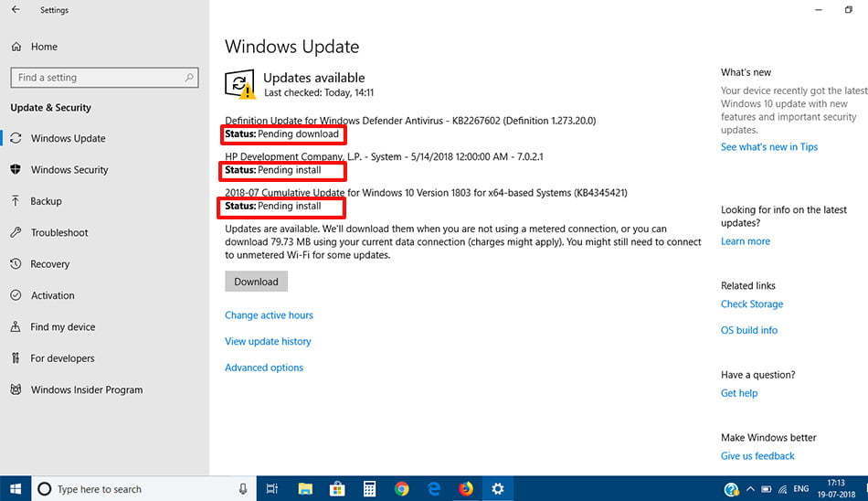Open the Troubleshoot section
868x501 pixels.
click(59, 233)
